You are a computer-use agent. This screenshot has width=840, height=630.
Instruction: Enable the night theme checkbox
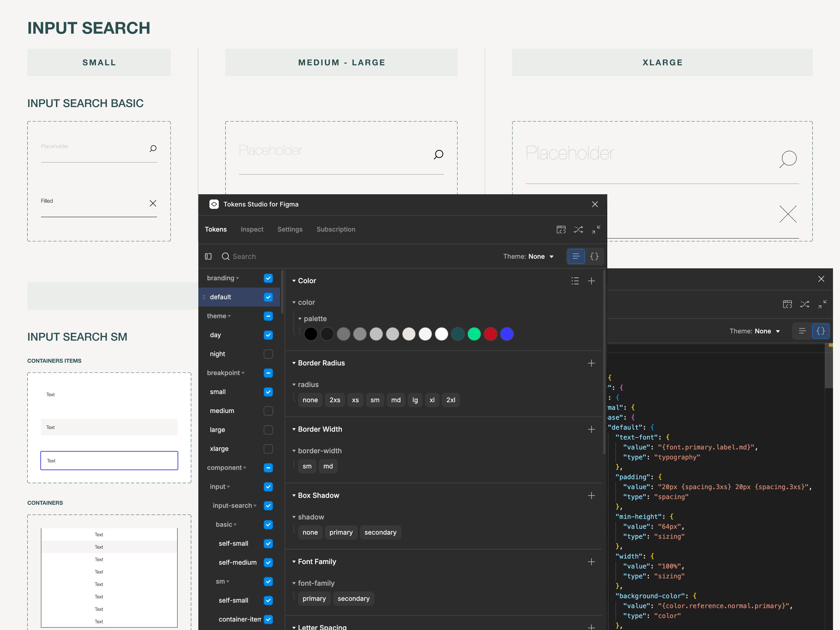[x=268, y=354]
